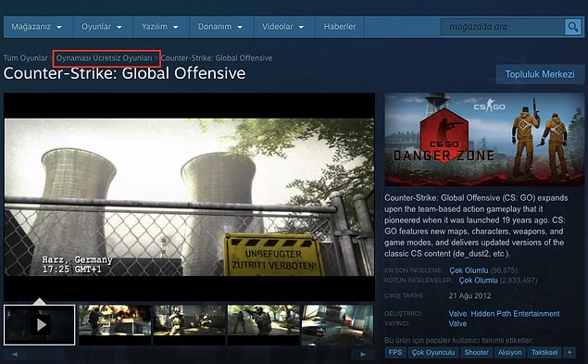
Task: Click the magnifier search icon
Action: pos(572,27)
